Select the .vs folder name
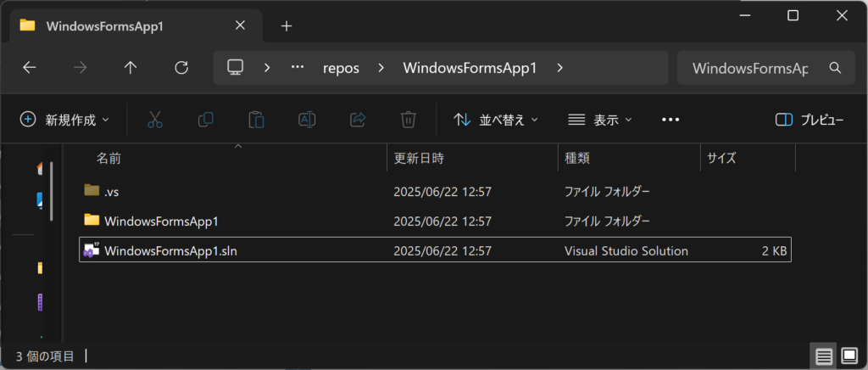 (111, 192)
